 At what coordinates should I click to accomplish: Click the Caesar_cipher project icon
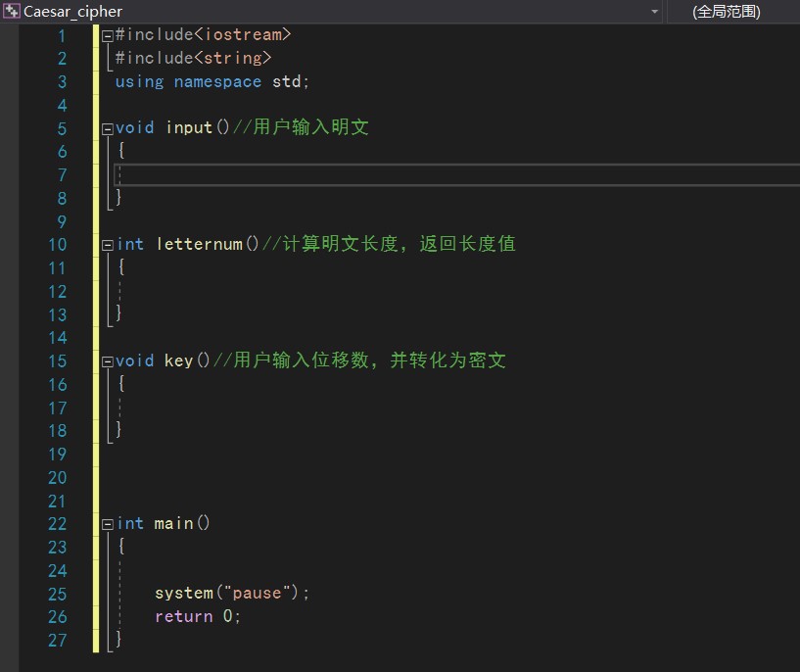[x=12, y=12]
